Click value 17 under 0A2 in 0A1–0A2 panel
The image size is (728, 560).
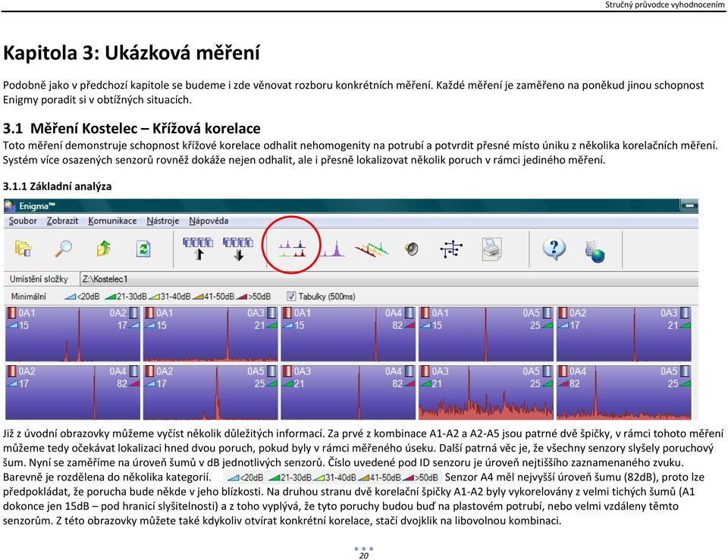122,326
